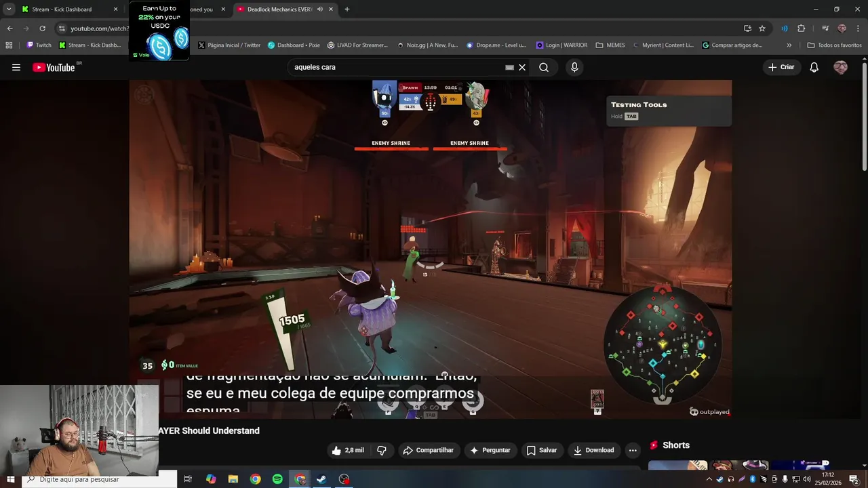This screenshot has height=488, width=868.
Task: Switch to the Deadlock Mechanics tab
Action: point(279,9)
